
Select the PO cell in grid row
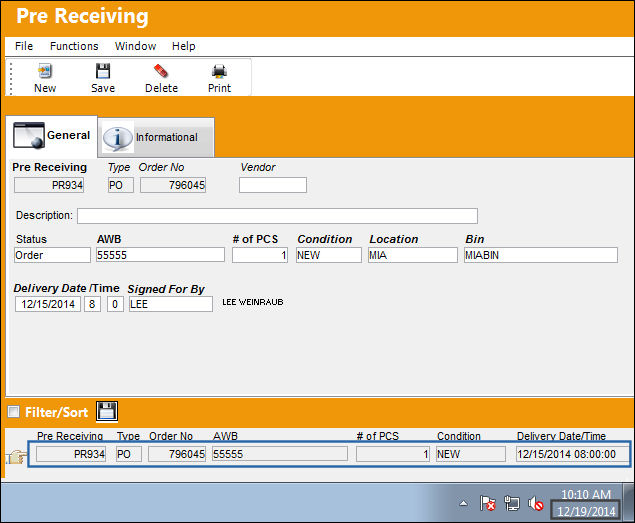click(x=129, y=454)
